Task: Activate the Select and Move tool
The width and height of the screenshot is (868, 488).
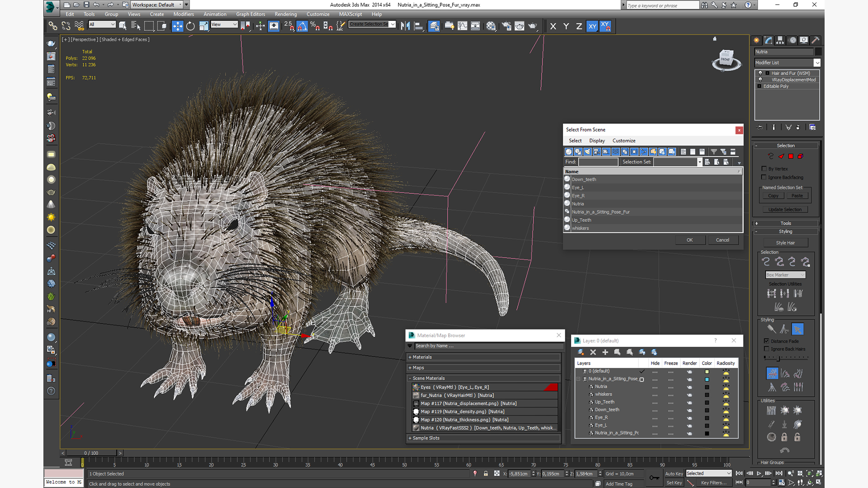Action: [177, 26]
